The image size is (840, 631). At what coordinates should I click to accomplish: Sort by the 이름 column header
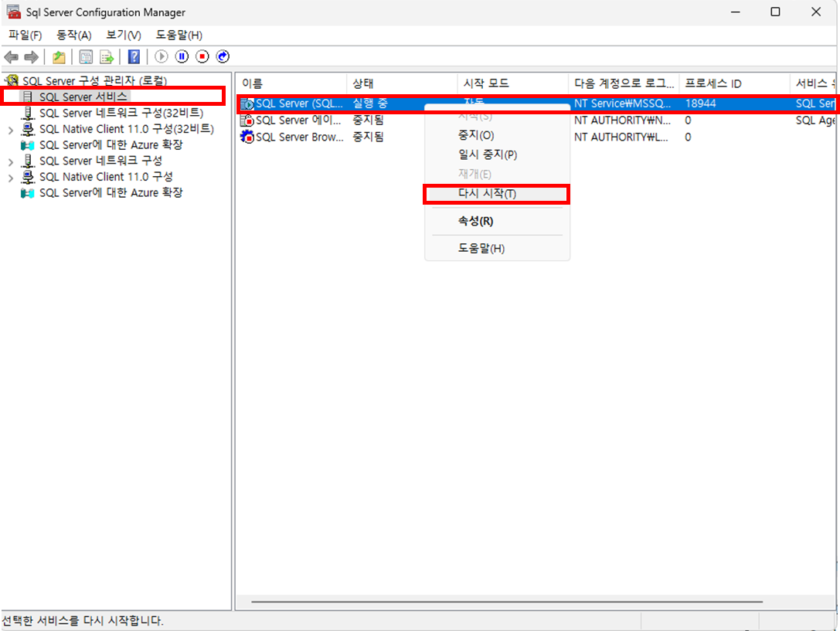coord(291,83)
